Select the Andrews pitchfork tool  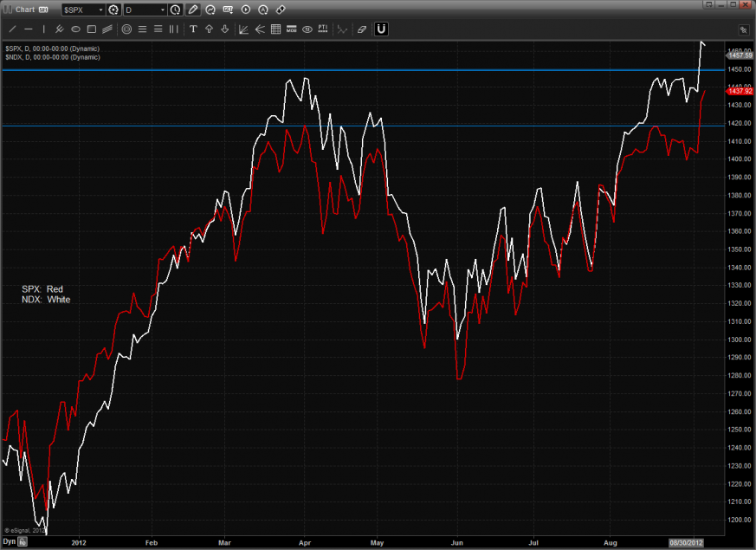coord(60,29)
